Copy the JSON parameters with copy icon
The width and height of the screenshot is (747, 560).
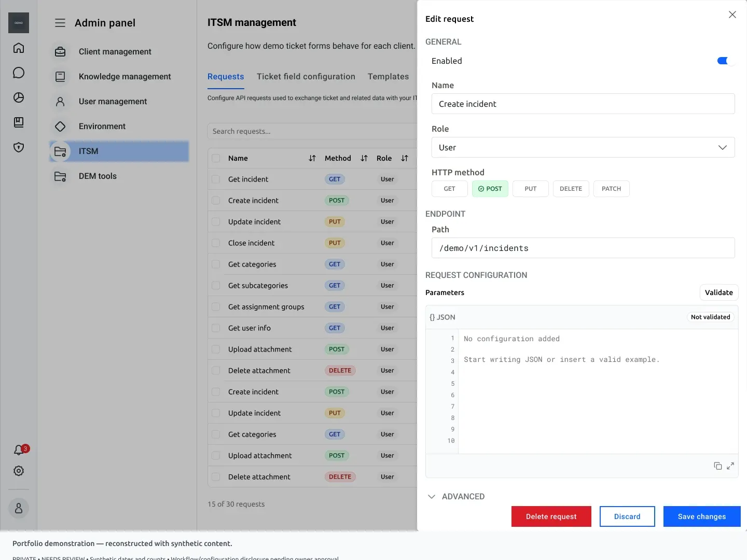[718, 466]
